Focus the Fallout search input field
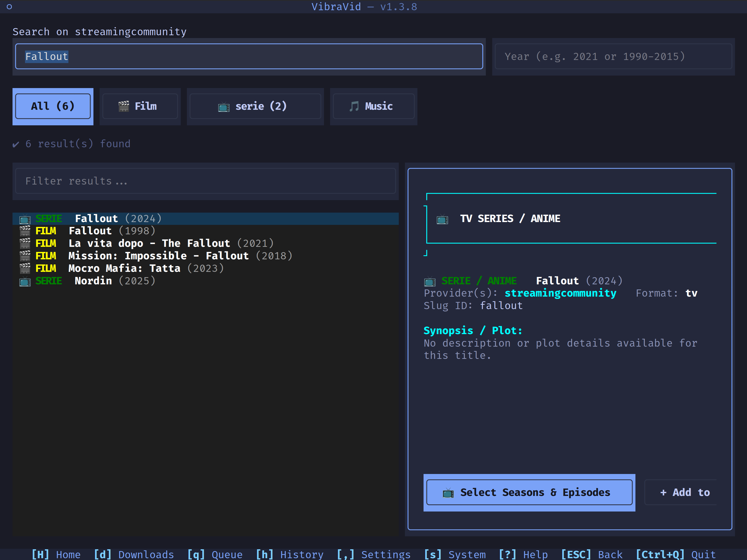Screen dimensions: 747x560 point(249,56)
